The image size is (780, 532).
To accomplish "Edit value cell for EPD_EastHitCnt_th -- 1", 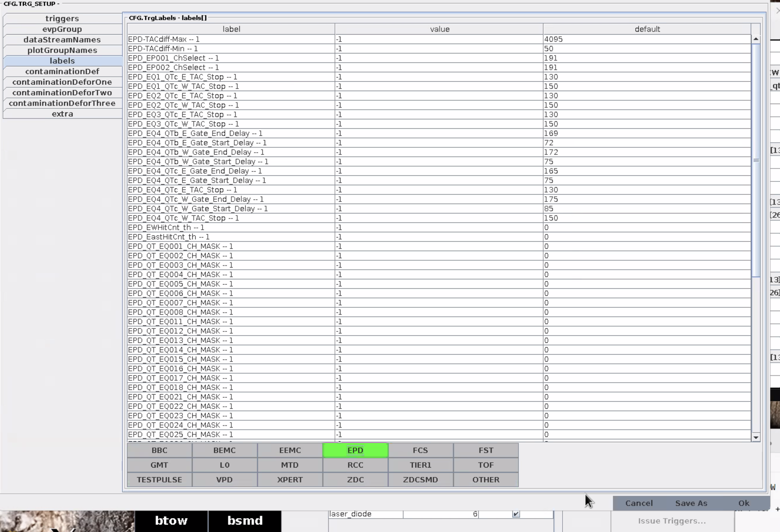I will 439,237.
